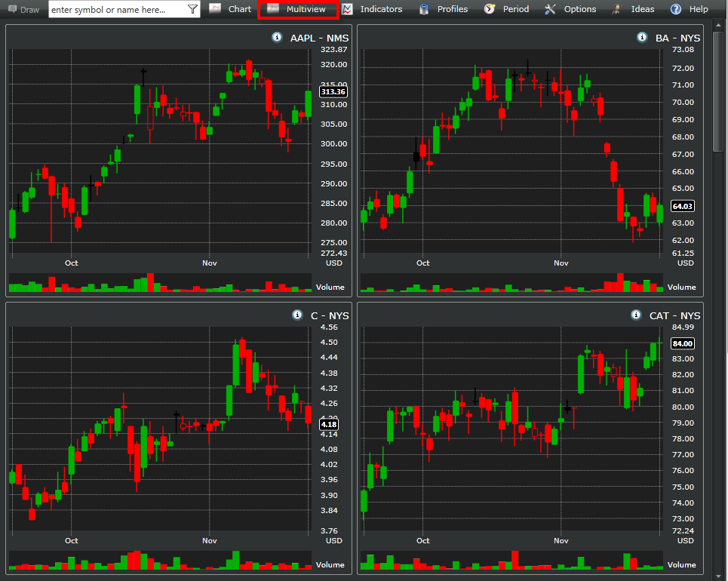Click CAT current price label 84.00
This screenshot has width=728, height=581.
683,343
